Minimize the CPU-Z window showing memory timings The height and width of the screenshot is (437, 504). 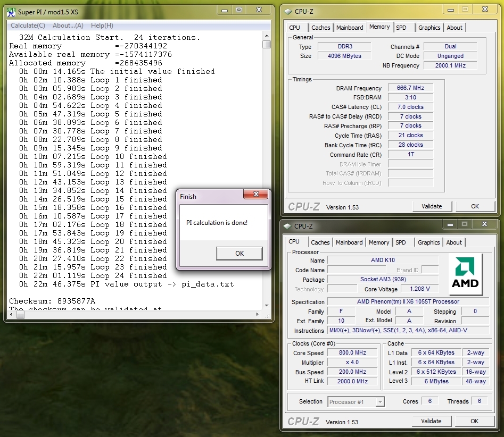pyautogui.click(x=450, y=10)
